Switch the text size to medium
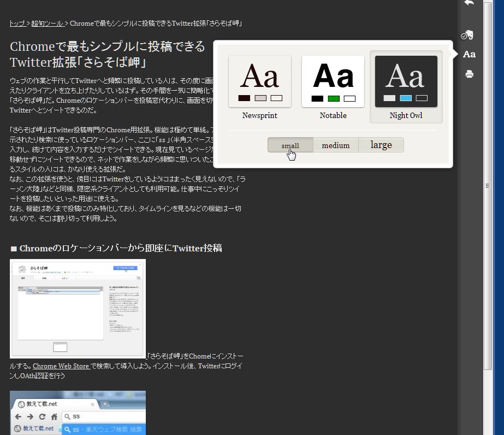 336,145
